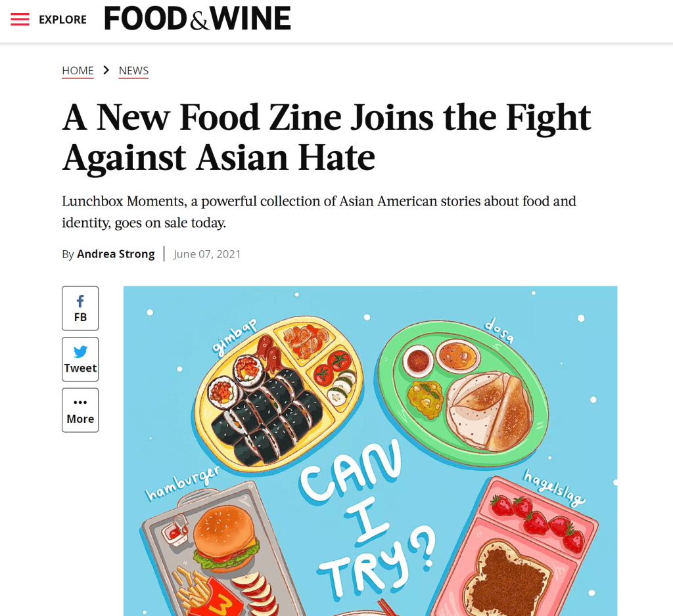
Task: Expand More sharing options
Action: point(80,410)
